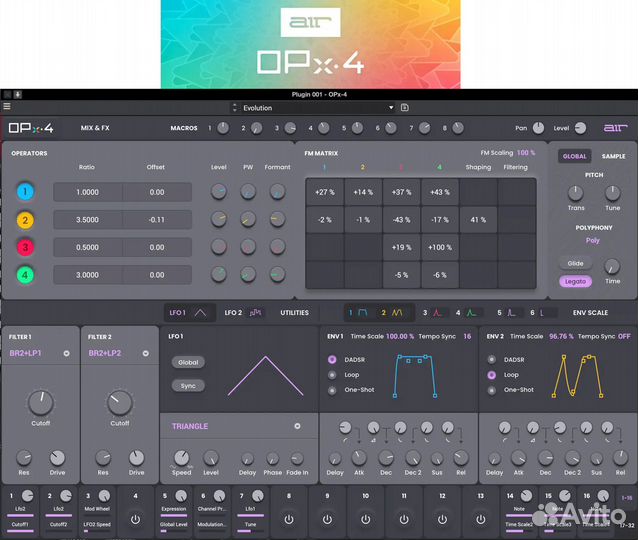This screenshot has width=638, height=540.
Task: Select the LFO 1 tab
Action: click(189, 313)
